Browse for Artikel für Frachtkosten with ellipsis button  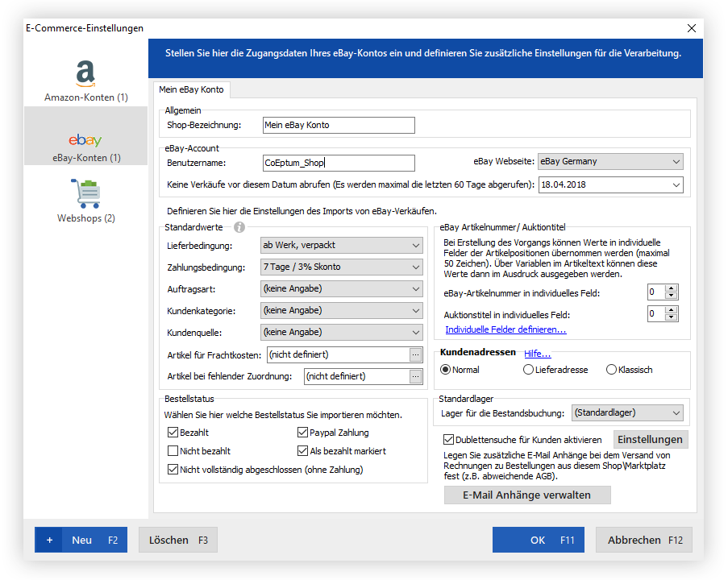pos(415,355)
